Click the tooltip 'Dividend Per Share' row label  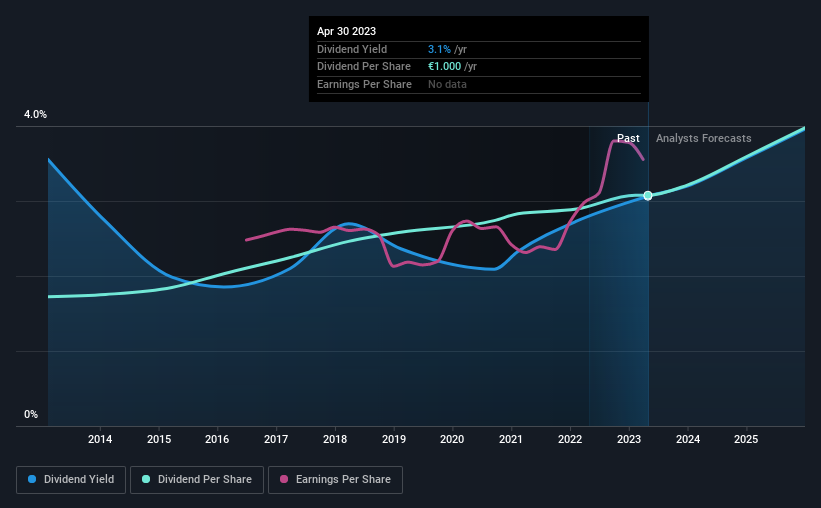[364, 67]
